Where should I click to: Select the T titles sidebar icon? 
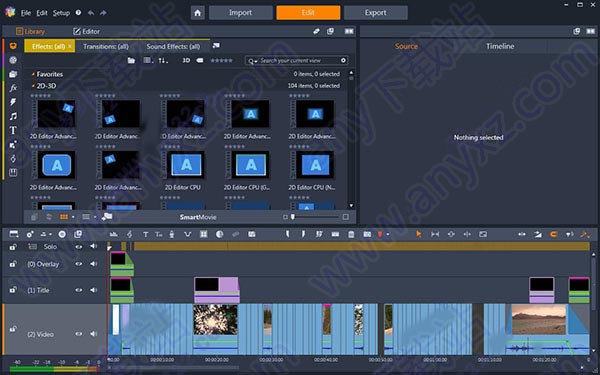(13, 130)
